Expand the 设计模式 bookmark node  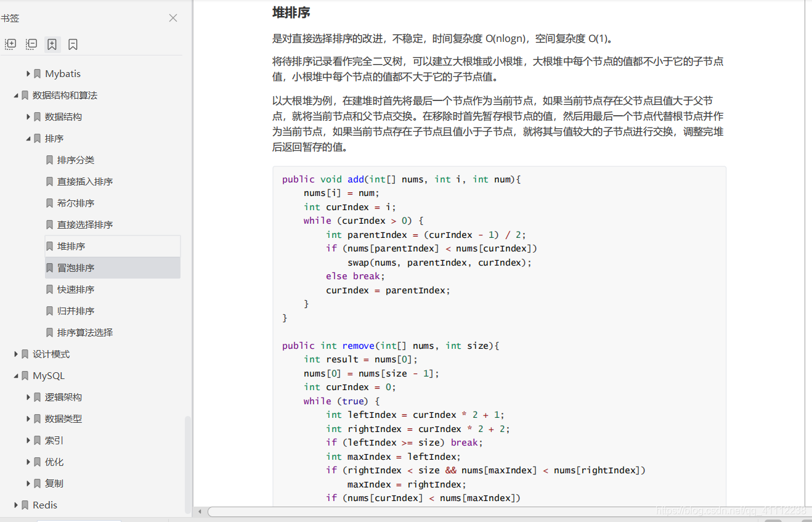[x=16, y=354]
